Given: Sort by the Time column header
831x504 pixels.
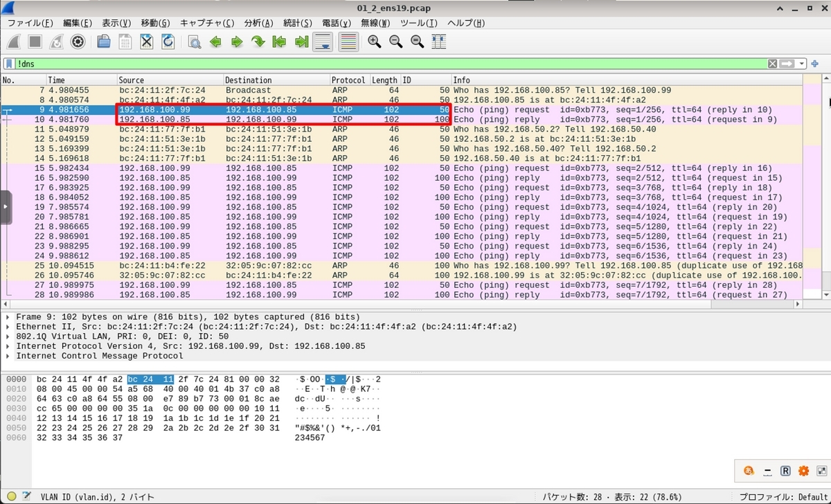Looking at the screenshot, I should [81, 80].
